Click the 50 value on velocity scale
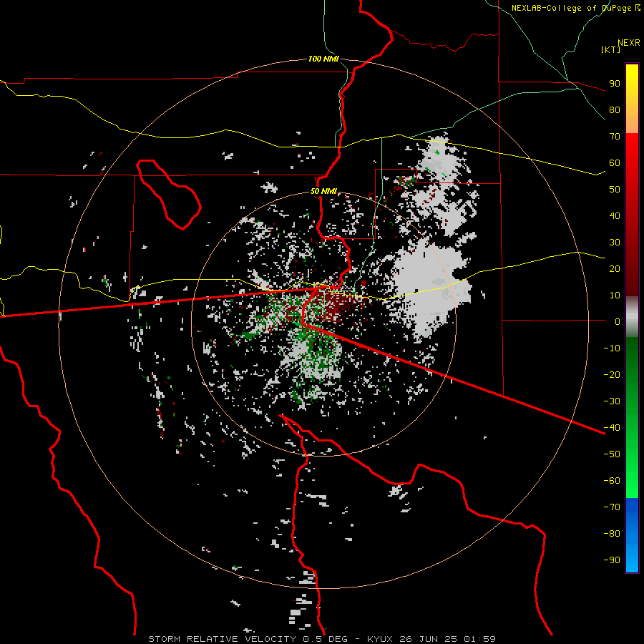 (615, 190)
